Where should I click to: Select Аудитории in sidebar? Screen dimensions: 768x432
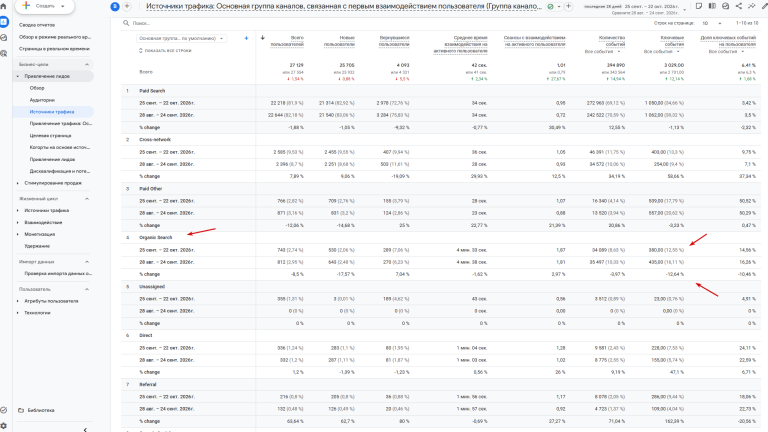(42, 100)
